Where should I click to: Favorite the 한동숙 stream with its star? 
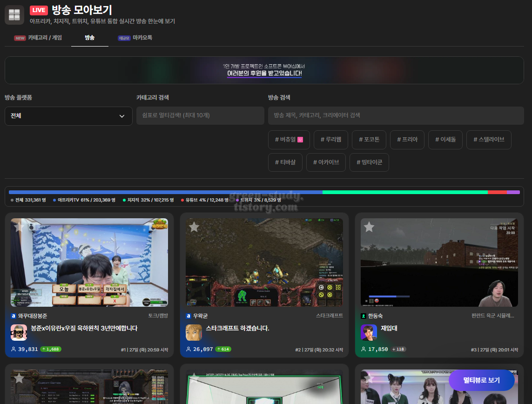[x=369, y=227]
